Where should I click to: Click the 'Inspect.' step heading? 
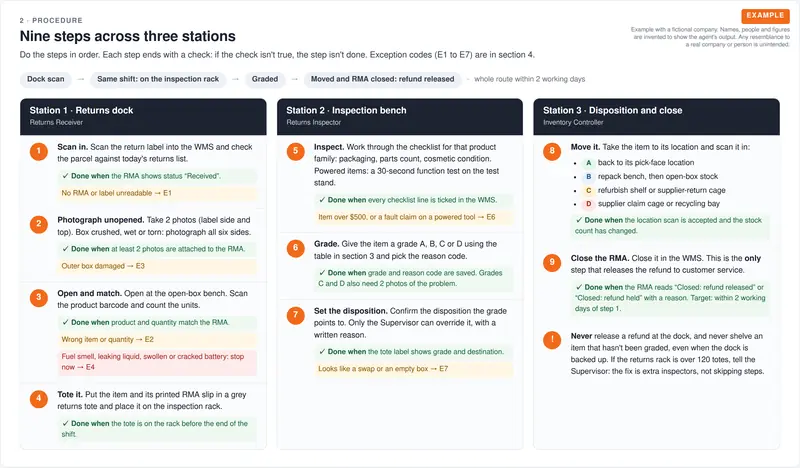(329, 147)
